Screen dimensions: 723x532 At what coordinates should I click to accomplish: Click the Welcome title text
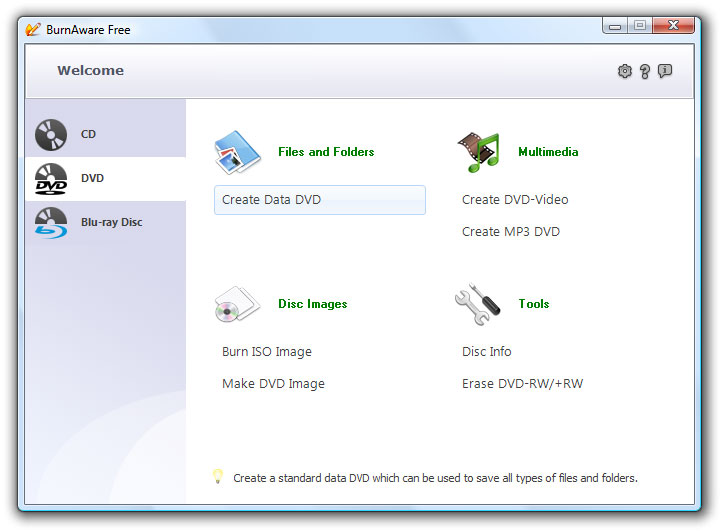(91, 71)
